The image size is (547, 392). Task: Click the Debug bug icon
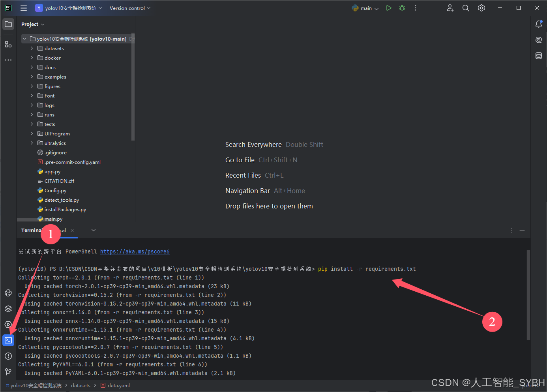click(x=402, y=8)
